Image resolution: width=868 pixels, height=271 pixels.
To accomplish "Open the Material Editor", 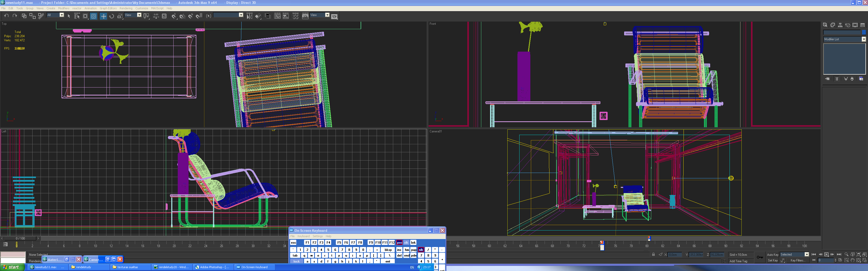I will [x=296, y=16].
